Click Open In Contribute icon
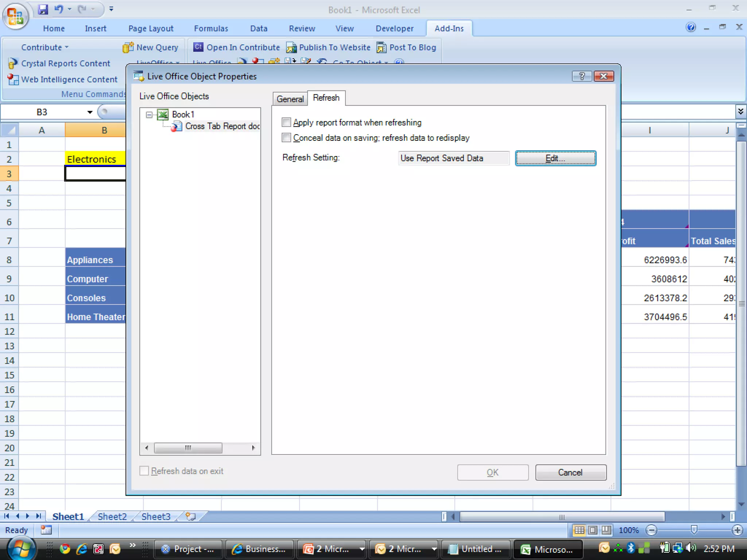 tap(198, 47)
